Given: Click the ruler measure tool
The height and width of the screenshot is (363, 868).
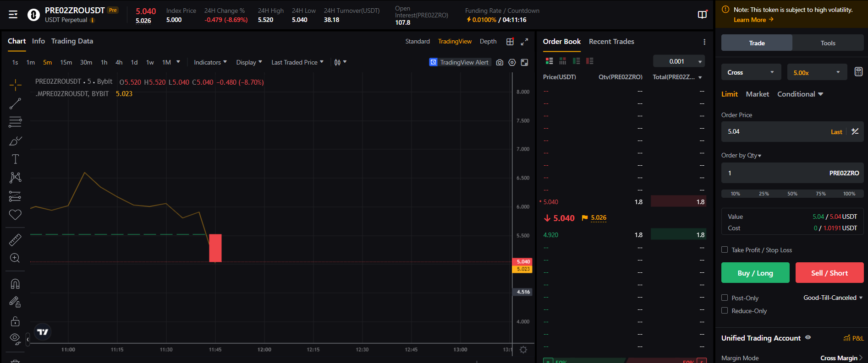Looking at the screenshot, I should click(15, 239).
